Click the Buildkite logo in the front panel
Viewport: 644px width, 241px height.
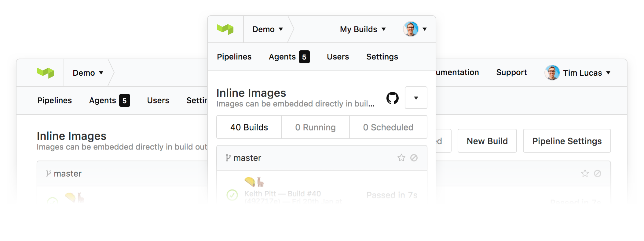(225, 29)
